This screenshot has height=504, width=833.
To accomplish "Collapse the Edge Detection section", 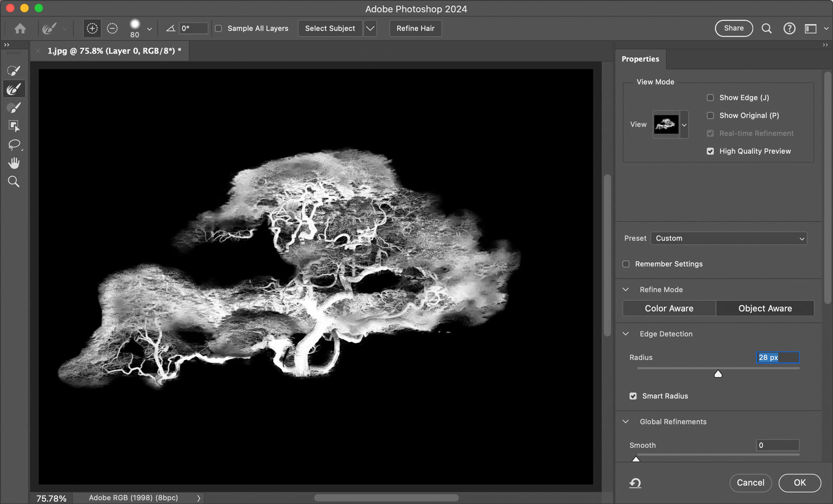I will [x=626, y=333].
